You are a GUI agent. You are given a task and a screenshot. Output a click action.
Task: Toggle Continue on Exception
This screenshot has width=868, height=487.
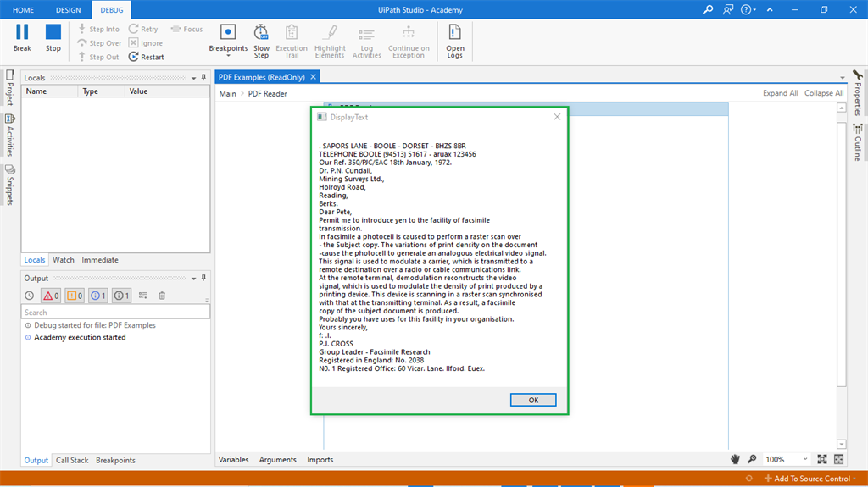coord(409,41)
